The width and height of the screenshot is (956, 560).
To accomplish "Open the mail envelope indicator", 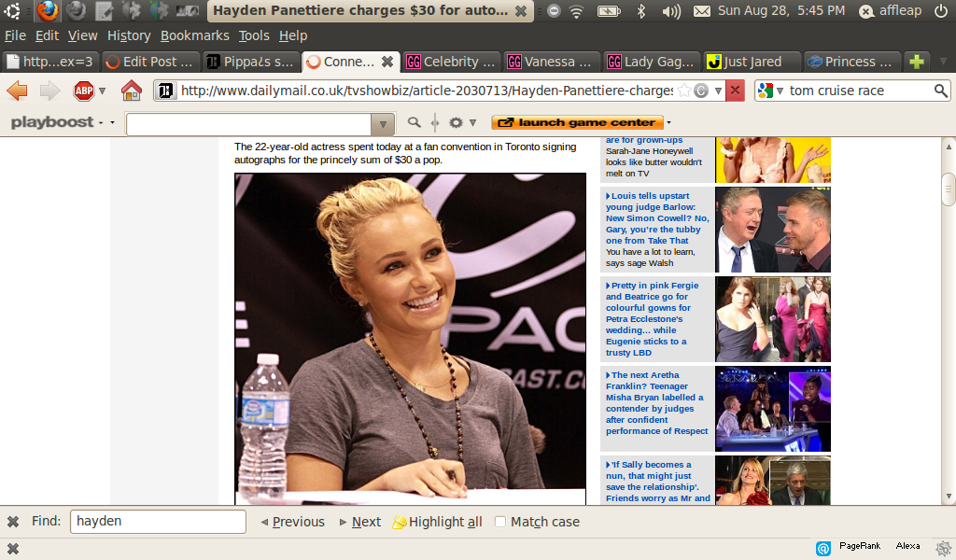I will pos(702,10).
